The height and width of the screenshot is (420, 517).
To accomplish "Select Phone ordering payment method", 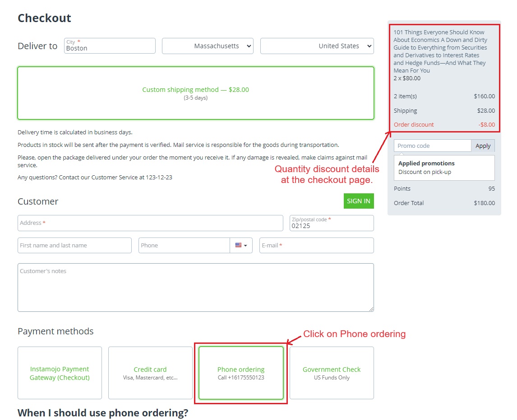I will pyautogui.click(x=241, y=373).
